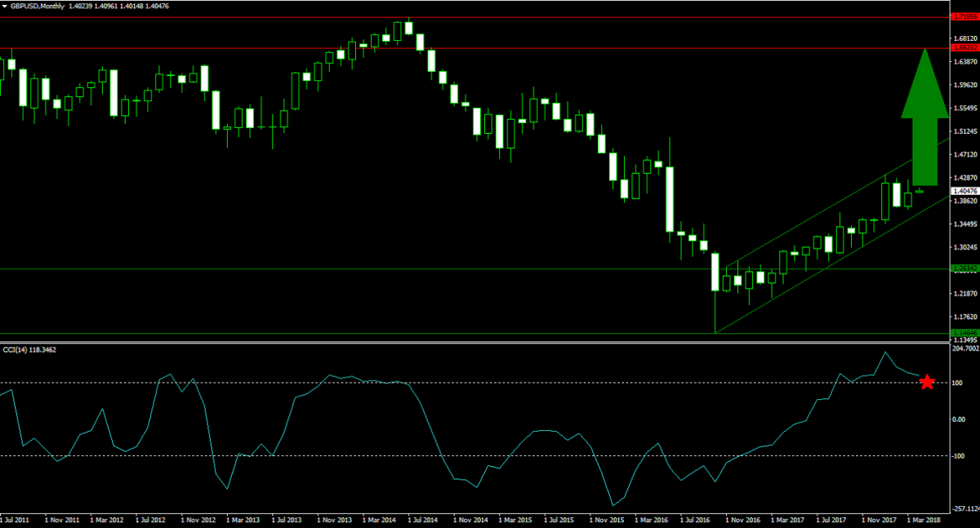This screenshot has width=980, height=528.
Task: Click the red resistance price tag 1.66262
Action: [964, 49]
